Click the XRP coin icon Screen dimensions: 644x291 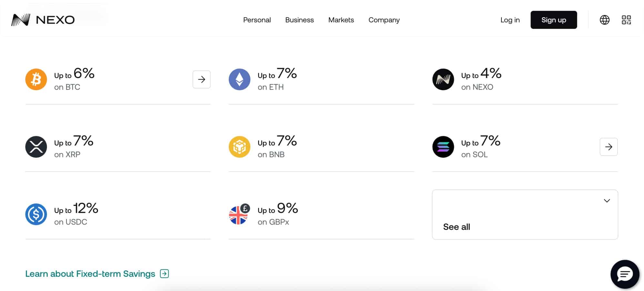click(36, 147)
